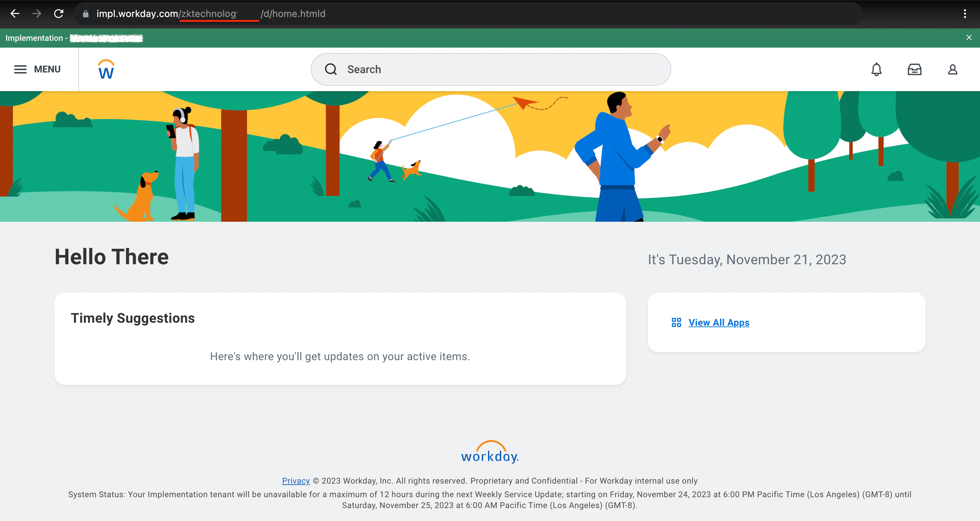
Task: Open the Workday inbox tray icon
Action: pyautogui.click(x=915, y=69)
